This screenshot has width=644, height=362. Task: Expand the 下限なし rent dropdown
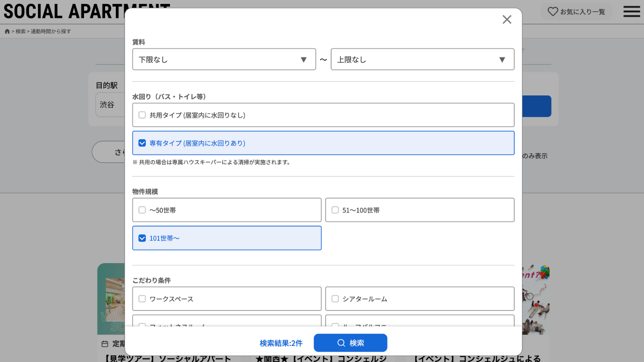224,60
